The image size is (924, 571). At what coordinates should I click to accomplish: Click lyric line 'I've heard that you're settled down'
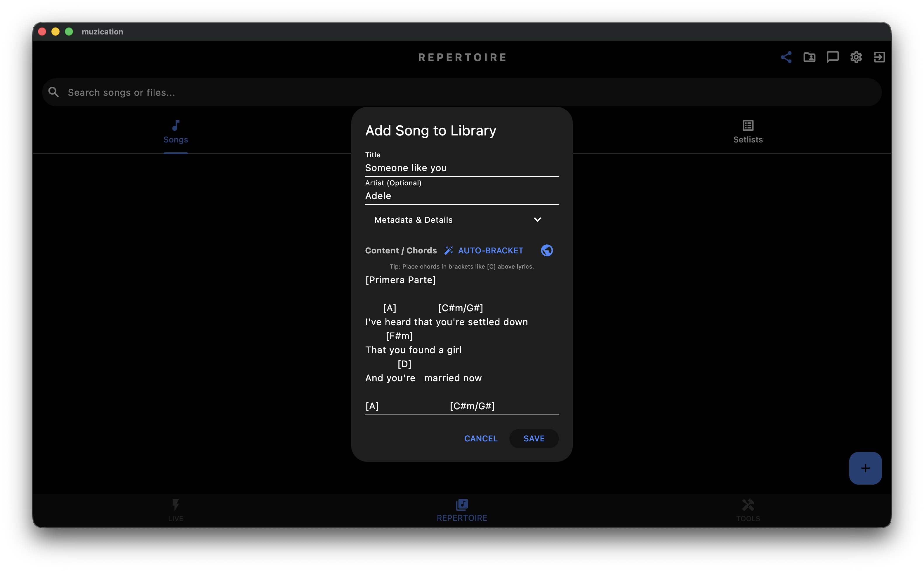click(446, 322)
